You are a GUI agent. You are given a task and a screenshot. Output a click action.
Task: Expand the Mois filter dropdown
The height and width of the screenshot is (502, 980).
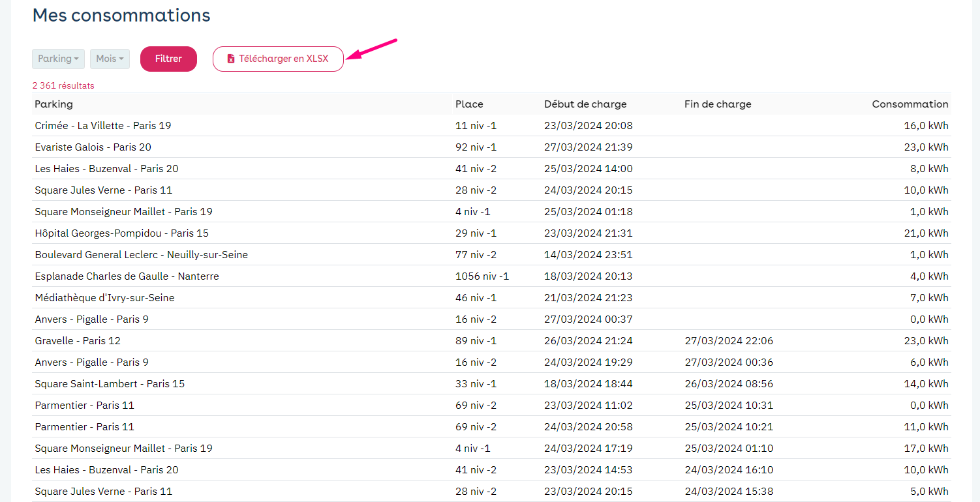point(110,59)
